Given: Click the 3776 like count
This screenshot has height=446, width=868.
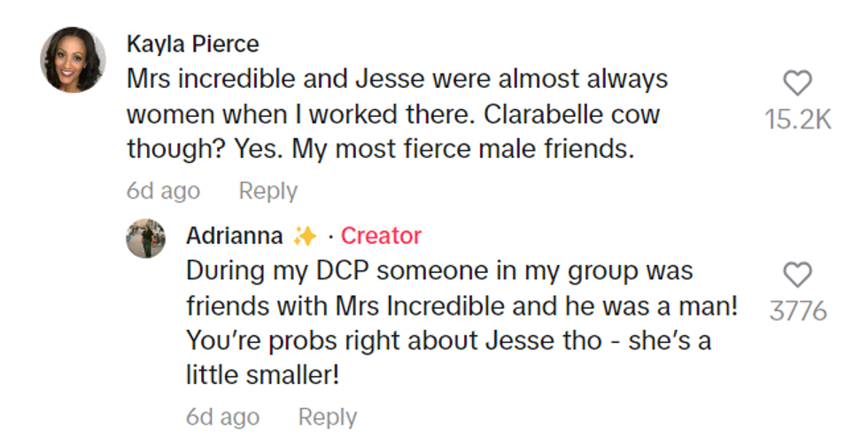Looking at the screenshot, I should 798,311.
